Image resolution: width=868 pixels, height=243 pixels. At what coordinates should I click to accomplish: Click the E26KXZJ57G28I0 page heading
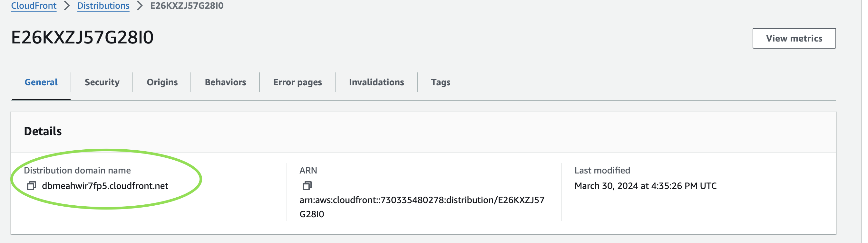tap(82, 37)
